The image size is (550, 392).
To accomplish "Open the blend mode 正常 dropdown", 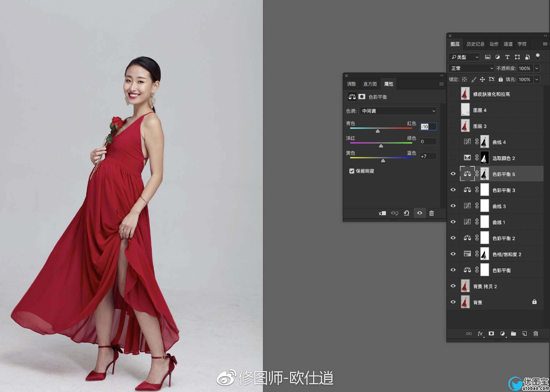I will coord(472,68).
